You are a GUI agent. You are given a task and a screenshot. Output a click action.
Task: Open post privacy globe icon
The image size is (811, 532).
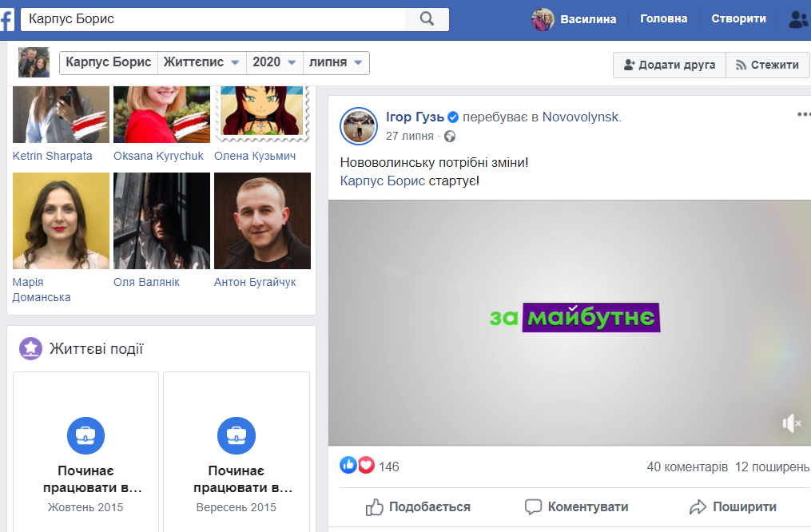click(x=451, y=137)
